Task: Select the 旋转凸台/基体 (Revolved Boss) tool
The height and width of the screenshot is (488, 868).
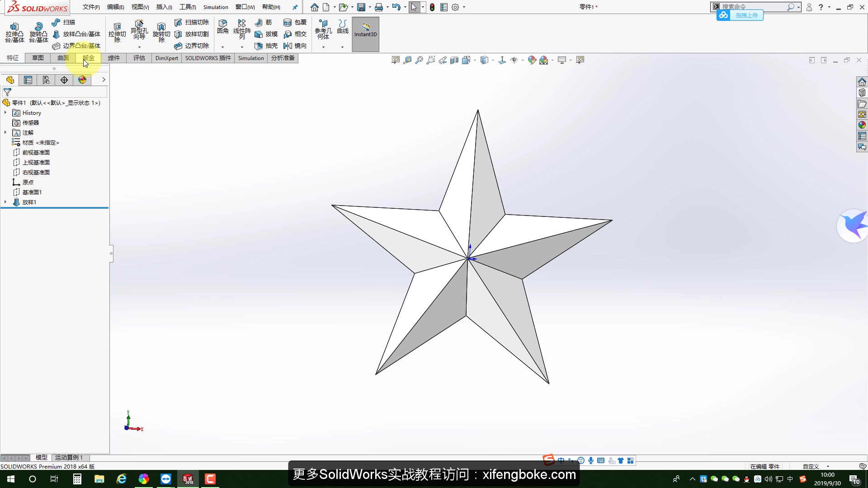Action: point(38,33)
